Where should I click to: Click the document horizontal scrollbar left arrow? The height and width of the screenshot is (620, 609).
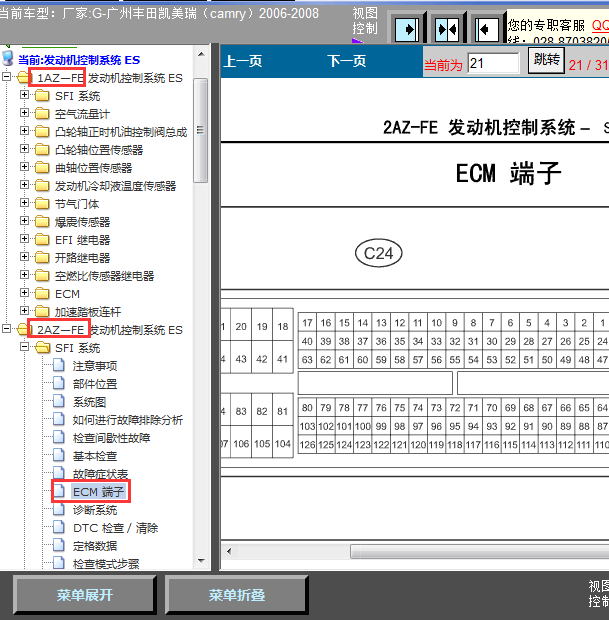229,551
